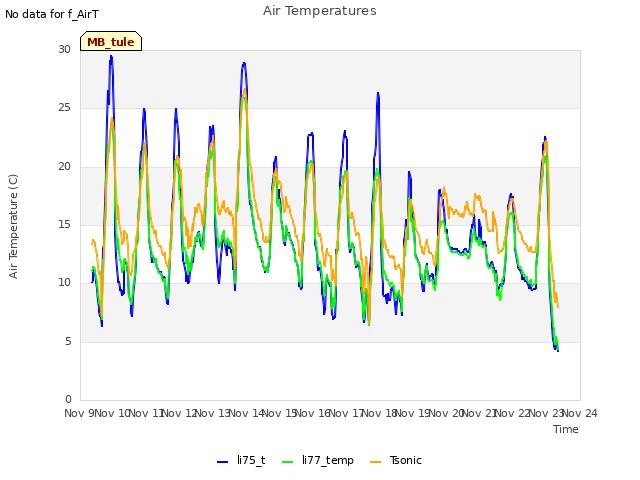Click the Time axis label
640x480 pixels.
coord(566,429)
